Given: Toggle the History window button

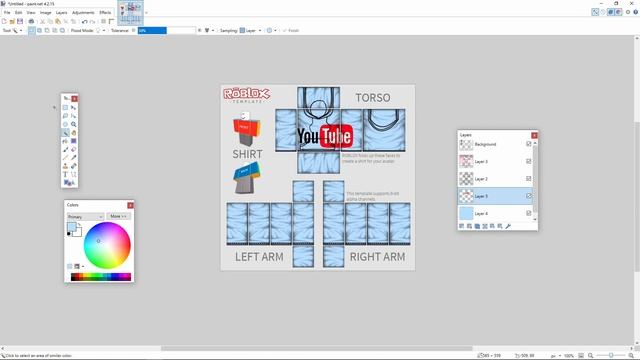Looking at the screenshot, I should click(603, 12).
